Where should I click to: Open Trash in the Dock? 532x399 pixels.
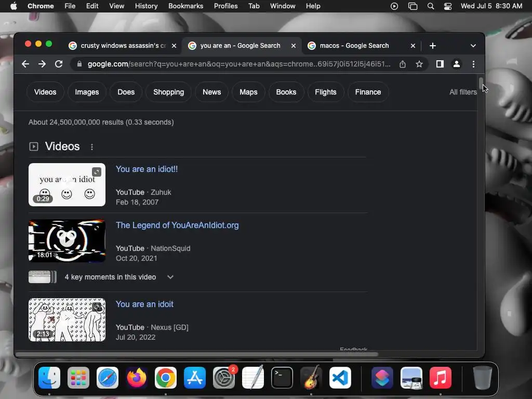click(x=483, y=378)
